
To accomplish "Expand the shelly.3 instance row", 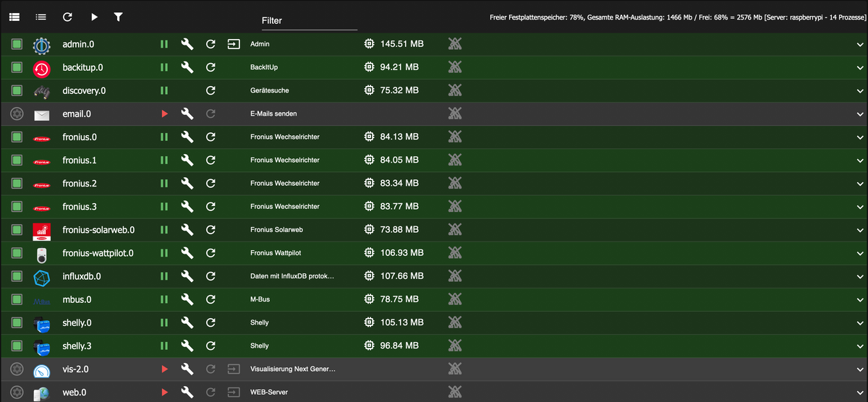I will [x=860, y=346].
